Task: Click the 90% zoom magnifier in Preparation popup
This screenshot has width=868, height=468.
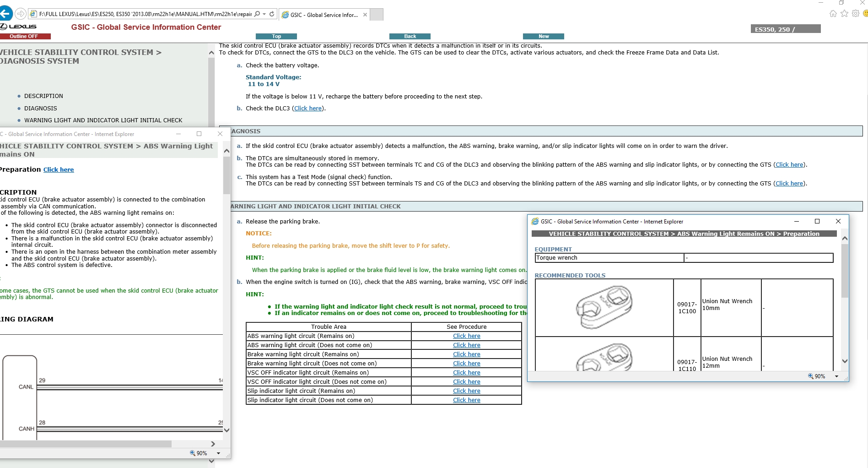Action: pyautogui.click(x=811, y=376)
